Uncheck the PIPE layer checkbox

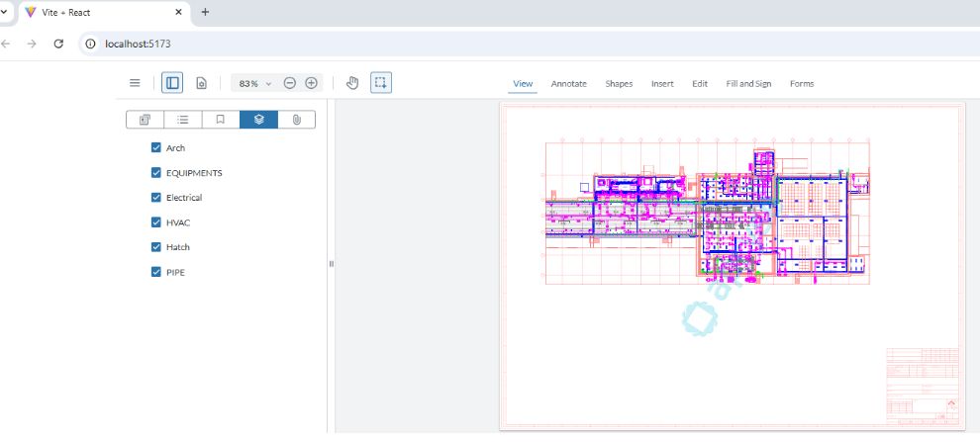point(156,272)
